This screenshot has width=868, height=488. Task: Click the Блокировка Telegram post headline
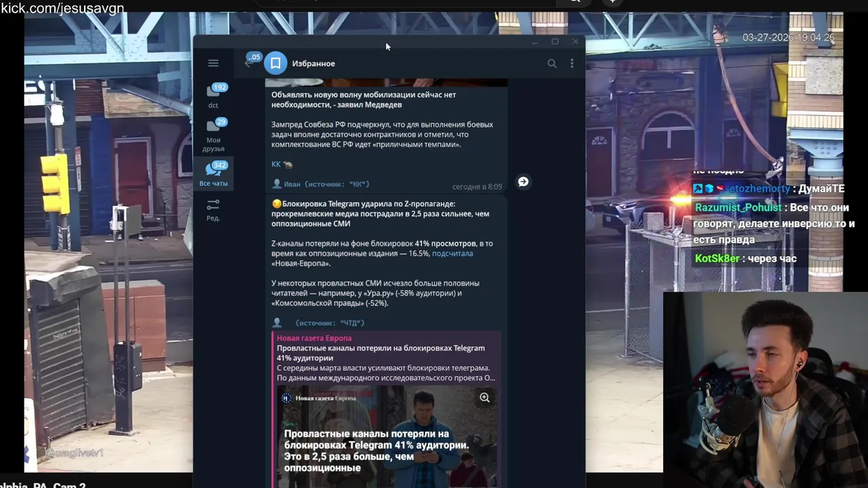pos(380,213)
